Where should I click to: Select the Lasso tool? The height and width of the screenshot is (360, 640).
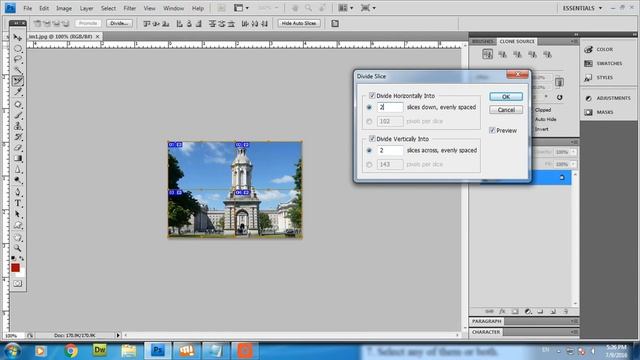pyautogui.click(x=18, y=60)
